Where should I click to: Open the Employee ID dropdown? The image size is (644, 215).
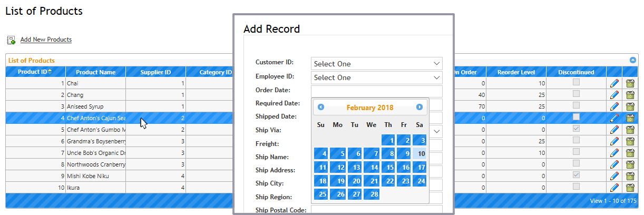pyautogui.click(x=376, y=77)
